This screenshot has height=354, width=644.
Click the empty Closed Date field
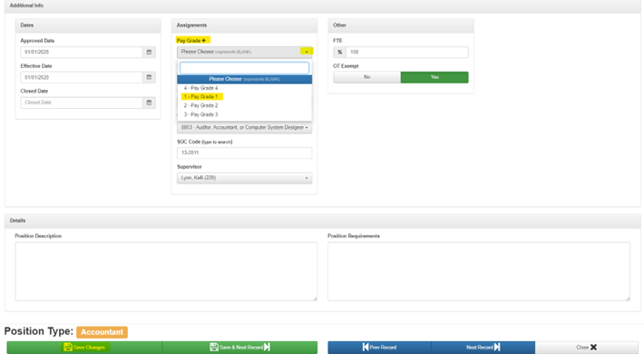[82, 103]
